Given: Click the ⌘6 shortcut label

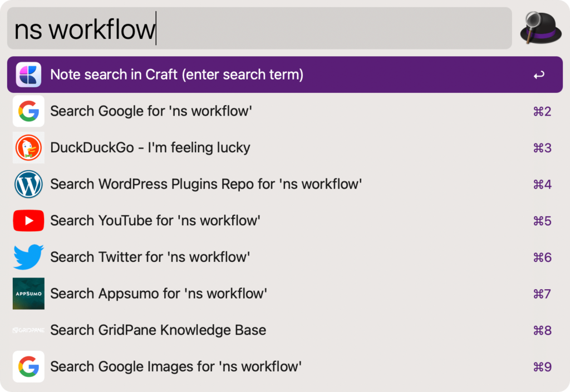Looking at the screenshot, I should 542,257.
